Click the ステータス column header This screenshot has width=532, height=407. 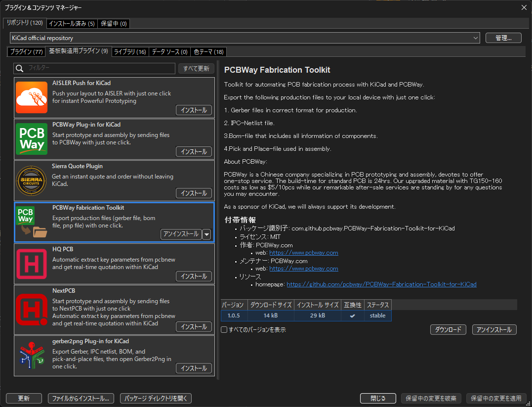pyautogui.click(x=377, y=305)
